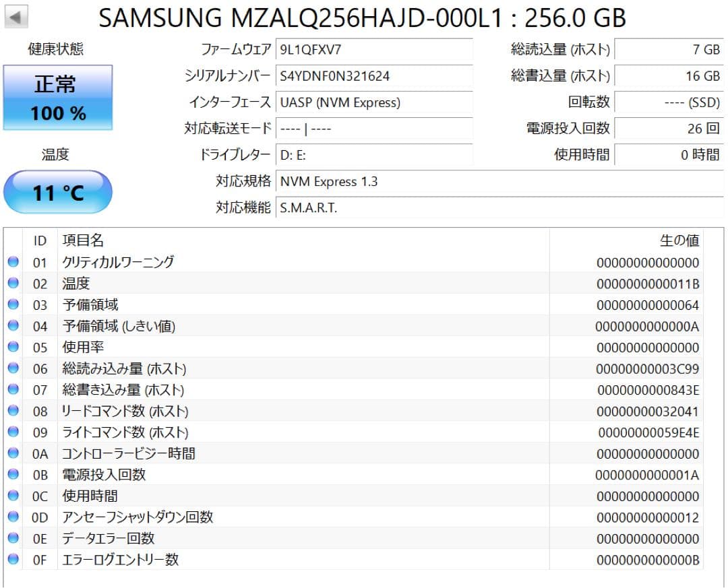Screen dimensions: 728x588
Task: Click the health status indicator showing 正常 100%
Action: click(57, 97)
